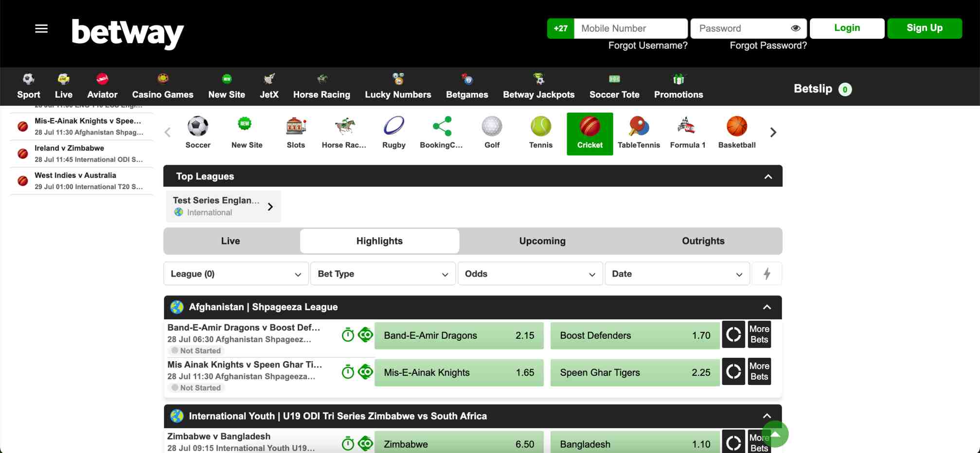Open the Odds dropdown
Screen dimensions: 980x453
tap(530, 274)
